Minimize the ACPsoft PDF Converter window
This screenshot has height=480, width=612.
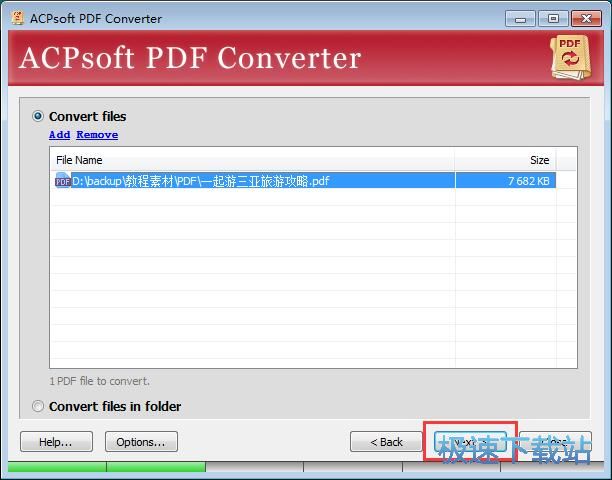(x=520, y=18)
